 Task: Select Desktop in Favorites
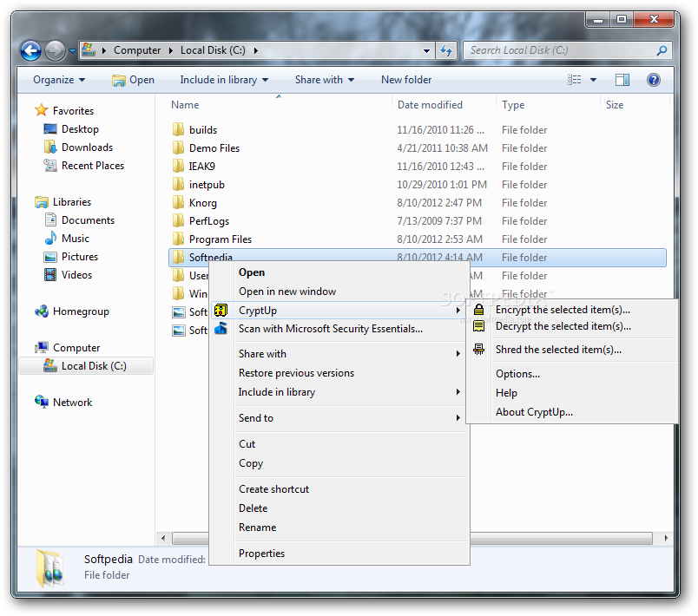(71, 129)
